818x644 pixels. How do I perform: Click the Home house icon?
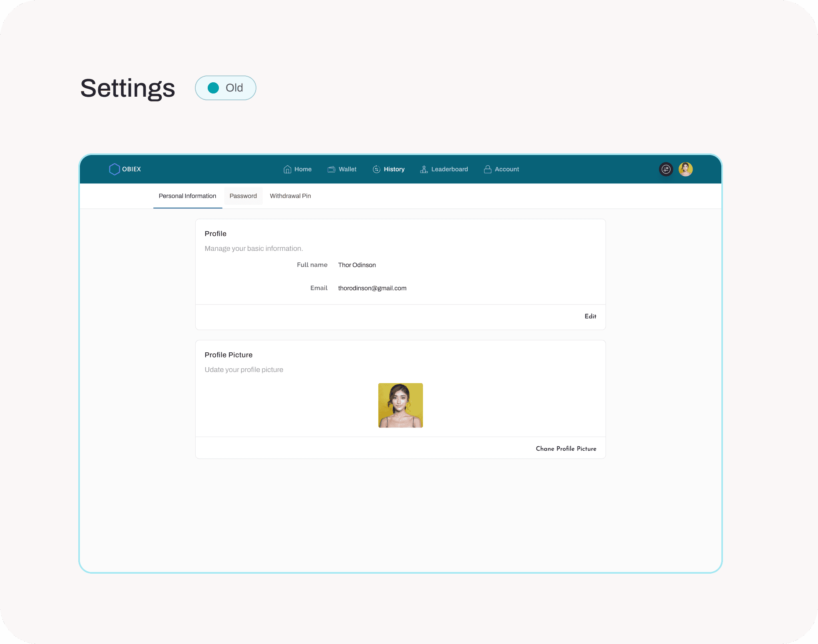pyautogui.click(x=287, y=169)
